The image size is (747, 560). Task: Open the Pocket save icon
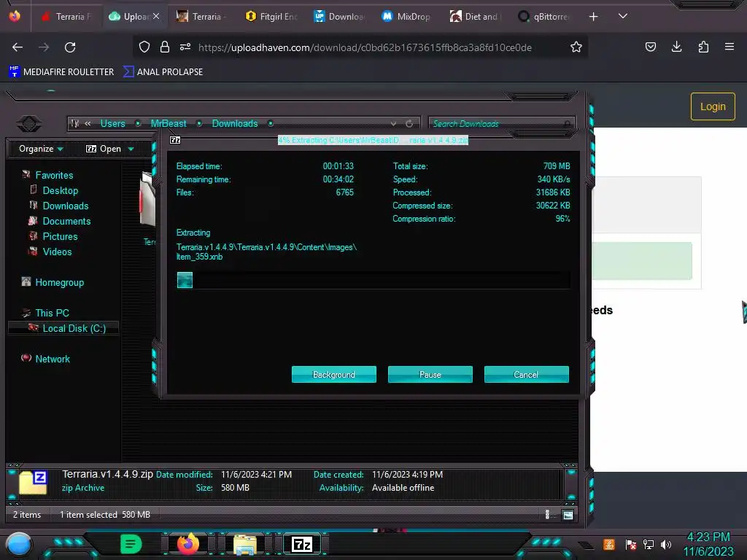pos(650,47)
